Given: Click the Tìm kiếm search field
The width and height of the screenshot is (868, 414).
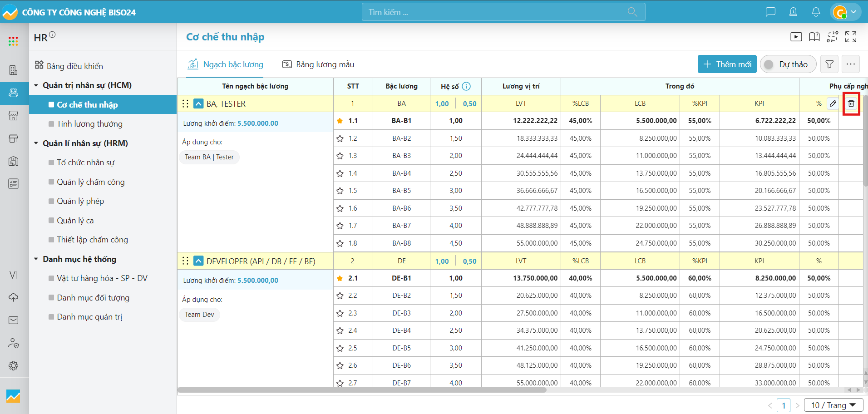Looking at the screenshot, I should click(497, 12).
